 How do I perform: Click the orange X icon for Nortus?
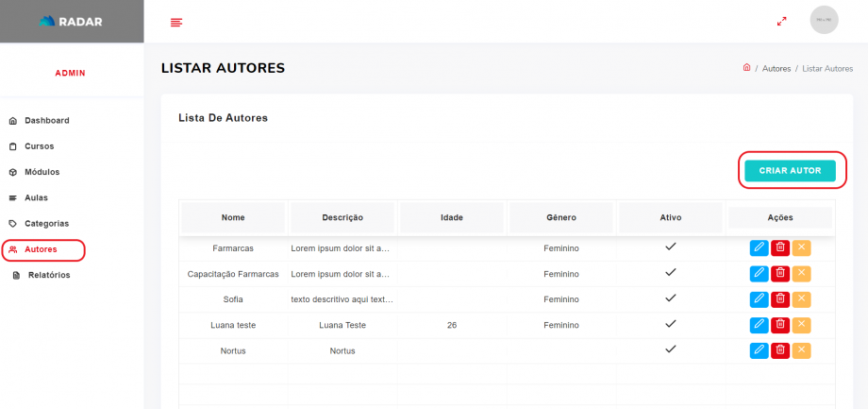coord(801,350)
